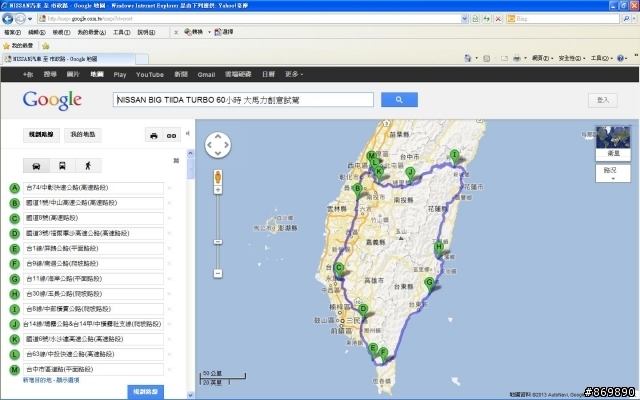The height and width of the screenshot is (400, 640).
Task: Click the print icon in maps side panel
Action: (154, 136)
